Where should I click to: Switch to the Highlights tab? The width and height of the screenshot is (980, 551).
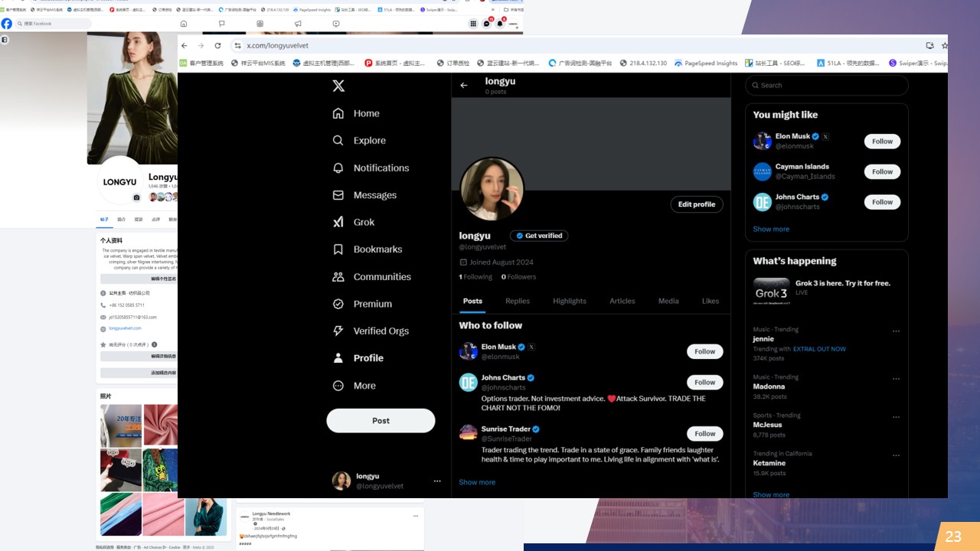tap(570, 302)
